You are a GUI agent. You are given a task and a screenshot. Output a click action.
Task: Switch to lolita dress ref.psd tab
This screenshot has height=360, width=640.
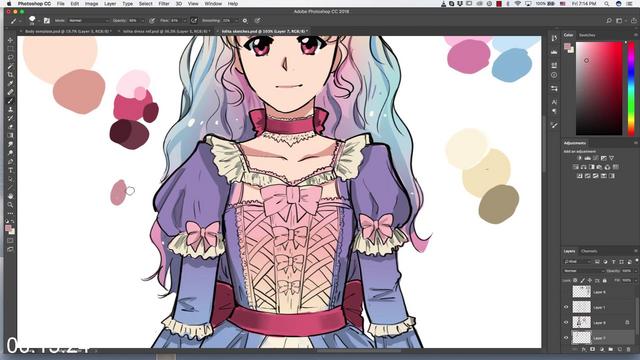[x=166, y=31]
